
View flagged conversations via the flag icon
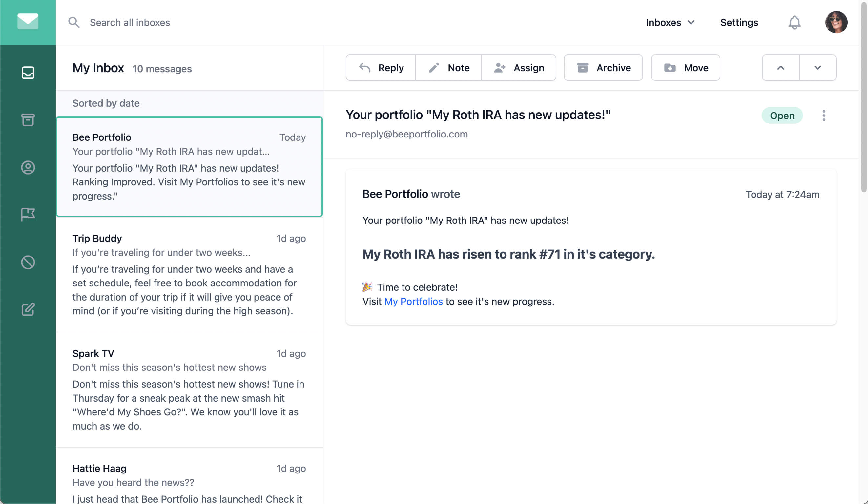point(28,214)
